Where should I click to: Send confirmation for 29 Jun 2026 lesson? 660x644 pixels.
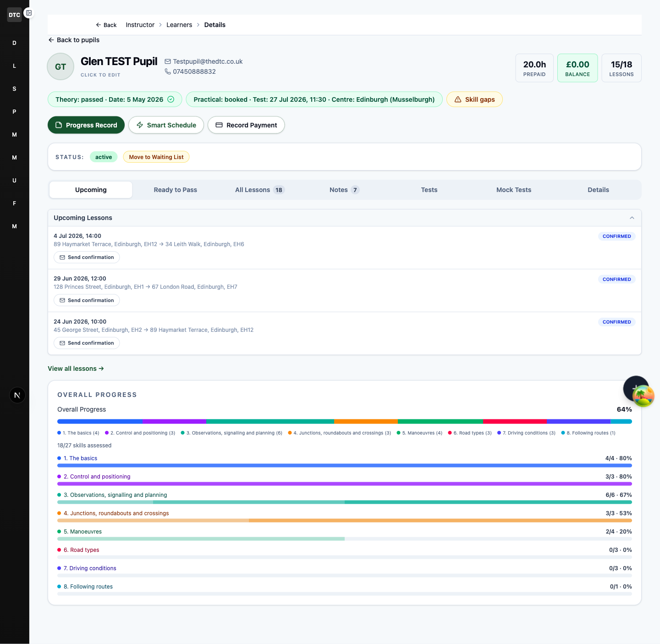coord(87,300)
